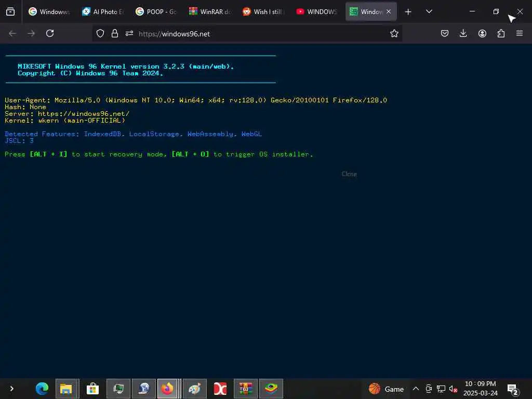532x399 pixels.
Task: Open WinRAR from the taskbar
Action: pos(246,389)
